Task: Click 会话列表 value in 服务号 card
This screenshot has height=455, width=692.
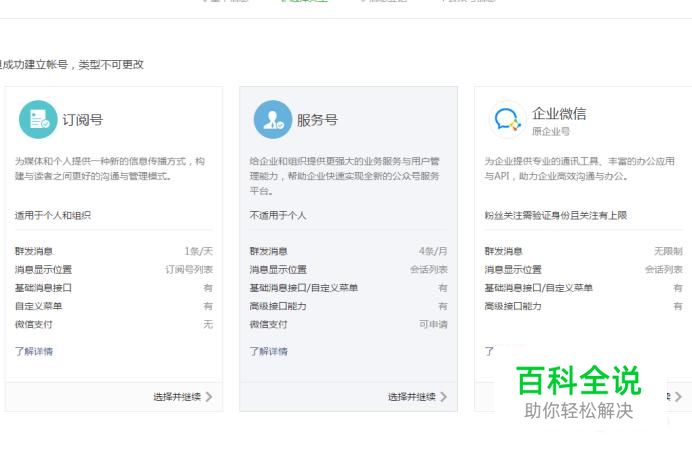Action: (x=429, y=269)
